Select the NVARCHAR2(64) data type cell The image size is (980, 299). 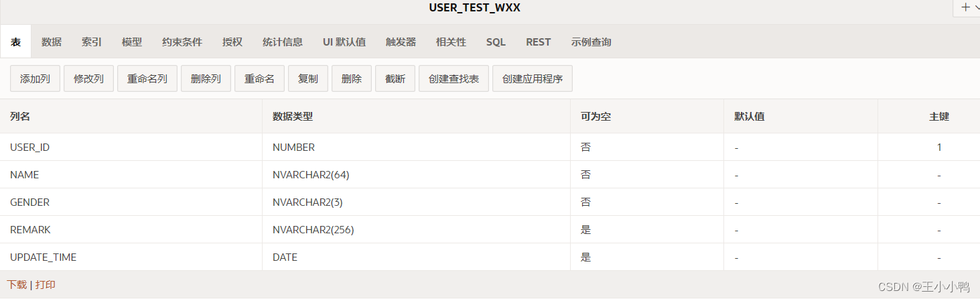coord(416,174)
